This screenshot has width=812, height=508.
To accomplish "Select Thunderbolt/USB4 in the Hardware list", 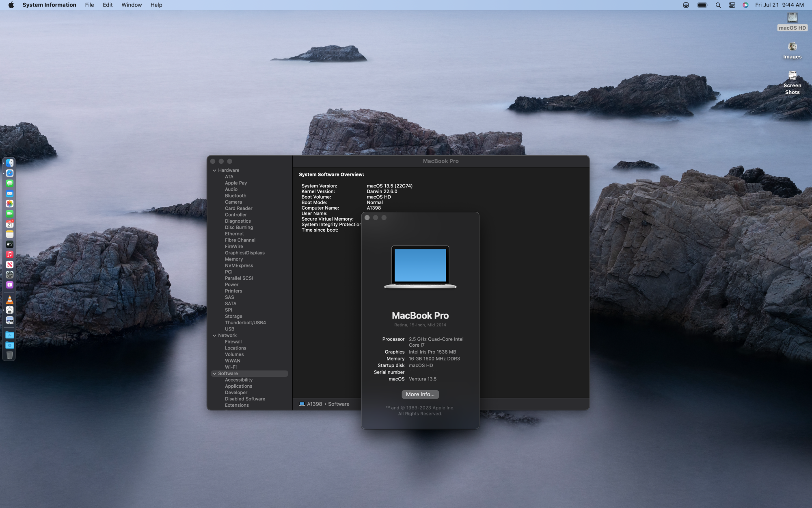I will (245, 323).
